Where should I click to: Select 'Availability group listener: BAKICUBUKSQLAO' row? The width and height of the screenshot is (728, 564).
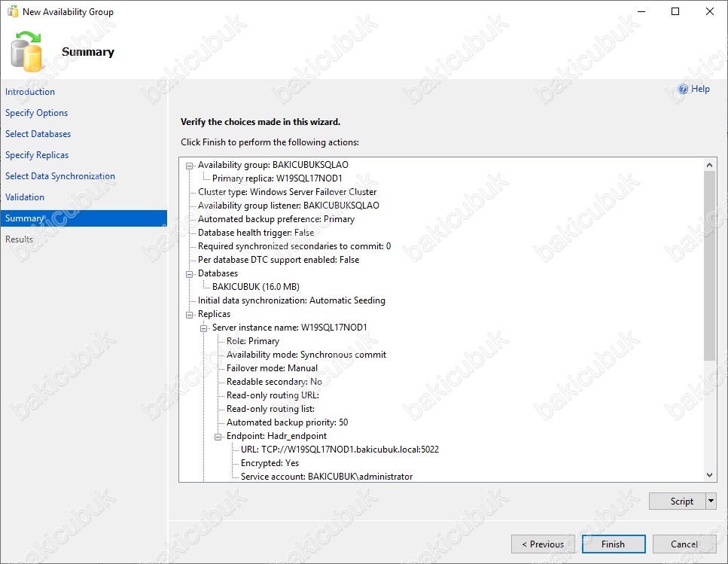tap(288, 205)
